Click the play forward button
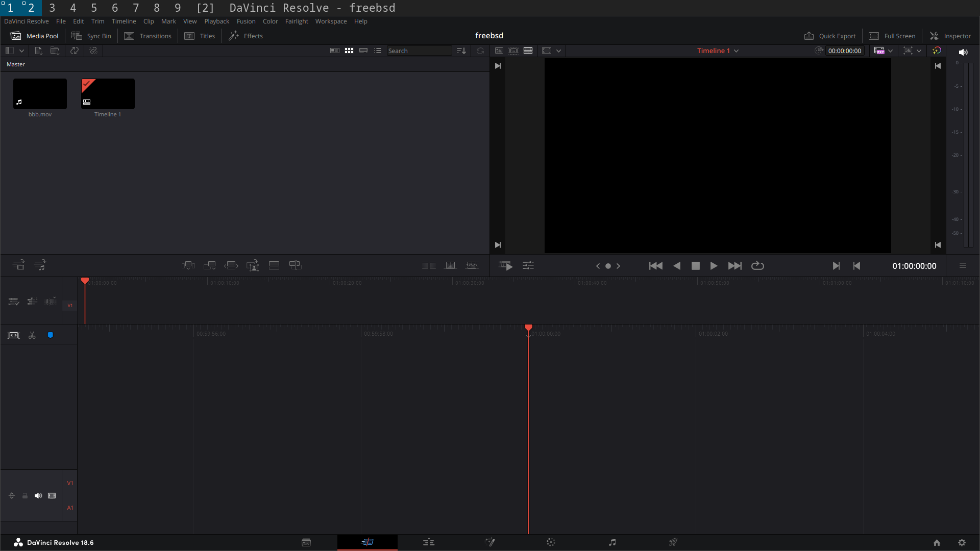 [714, 266]
